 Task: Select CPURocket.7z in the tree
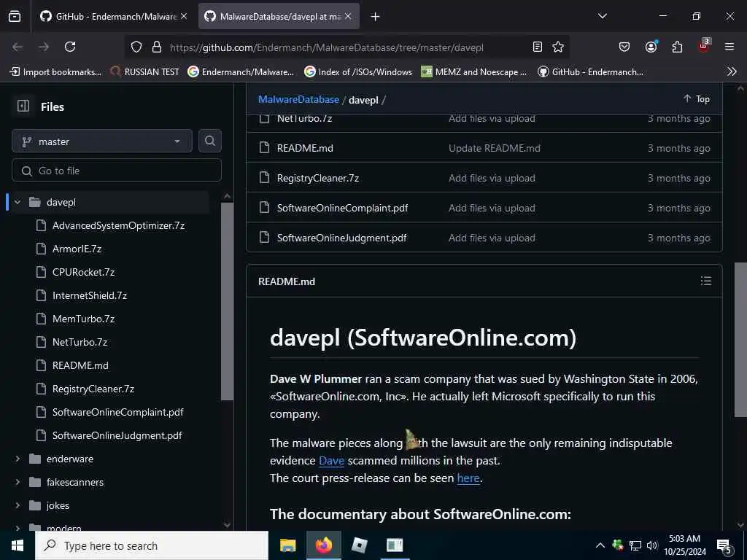(x=83, y=272)
